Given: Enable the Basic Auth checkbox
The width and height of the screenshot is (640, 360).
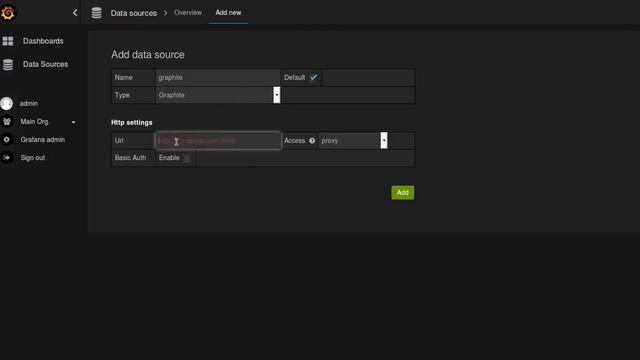Looking at the screenshot, I should 187,158.
